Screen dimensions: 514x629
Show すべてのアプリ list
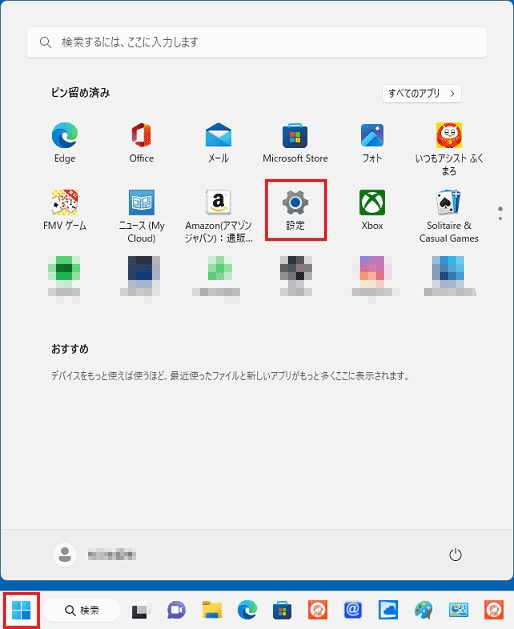click(422, 93)
